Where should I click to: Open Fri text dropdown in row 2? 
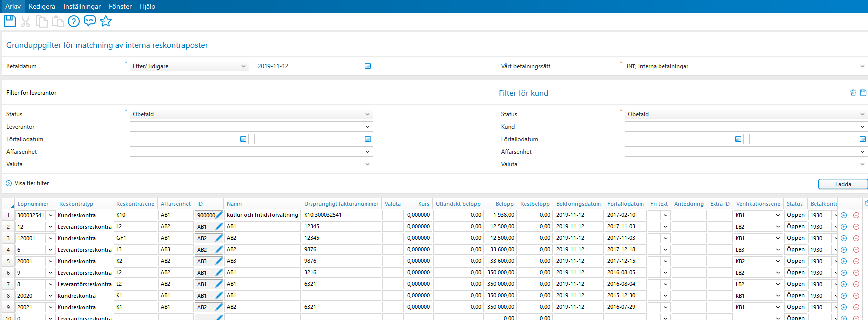(665, 227)
